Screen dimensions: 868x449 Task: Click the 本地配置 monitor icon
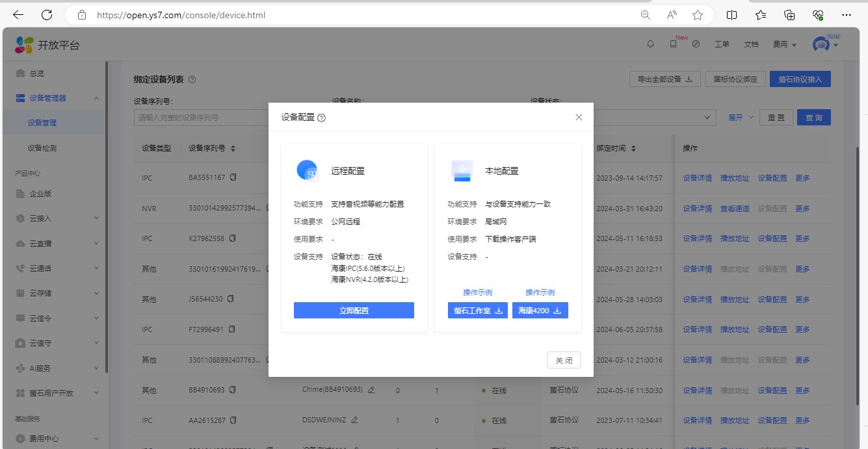click(x=462, y=170)
